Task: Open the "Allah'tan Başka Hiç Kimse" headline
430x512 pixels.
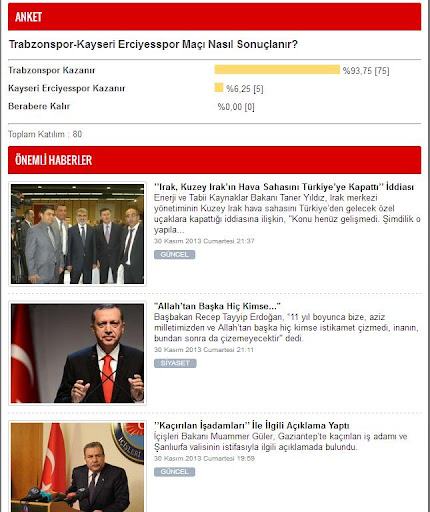Action: (x=217, y=306)
